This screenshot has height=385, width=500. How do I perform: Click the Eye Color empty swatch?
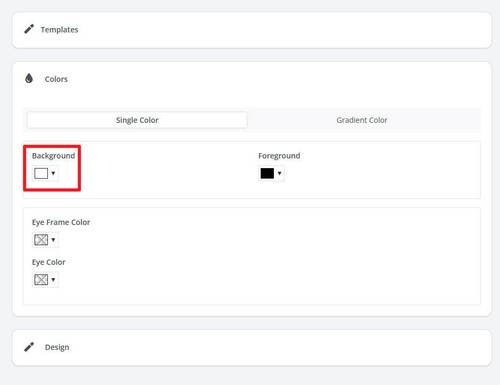click(41, 280)
